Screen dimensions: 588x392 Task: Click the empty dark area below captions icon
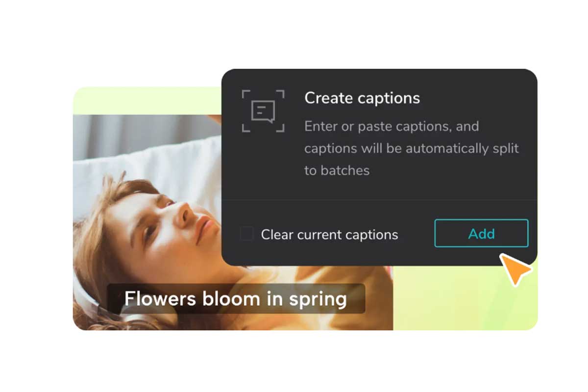tap(263, 167)
